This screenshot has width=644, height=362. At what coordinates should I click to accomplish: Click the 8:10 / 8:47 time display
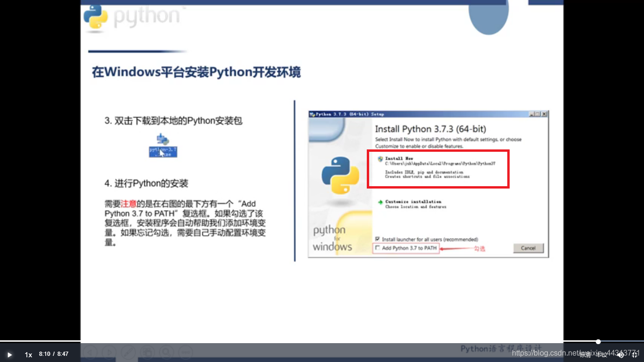(54, 354)
